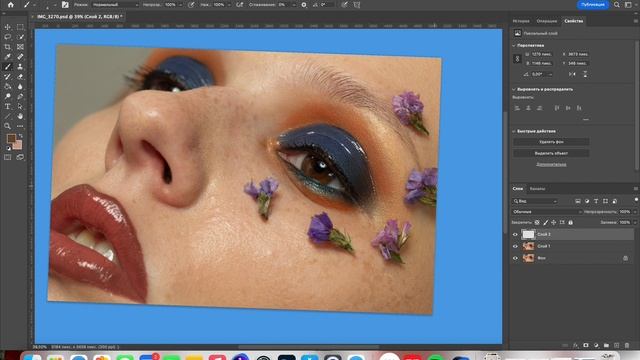Viewport: 640px width, 360px height.
Task: Select the Hand tool
Action: coord(20,116)
